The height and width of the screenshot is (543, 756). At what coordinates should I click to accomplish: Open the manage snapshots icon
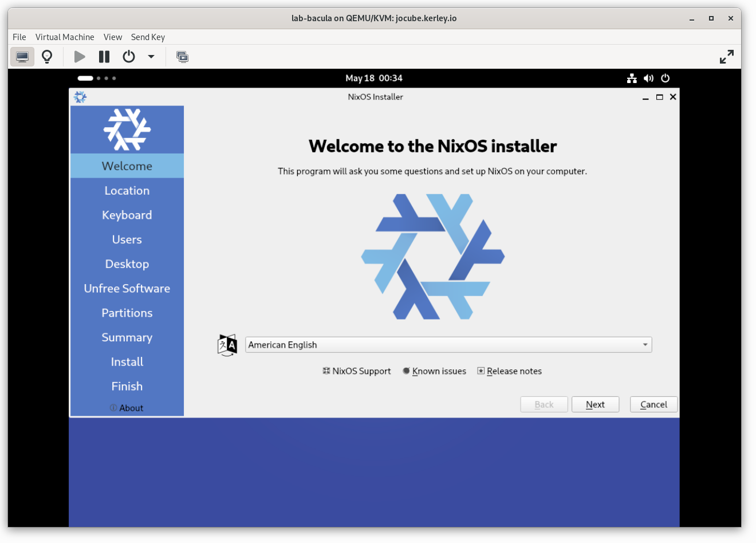click(182, 57)
